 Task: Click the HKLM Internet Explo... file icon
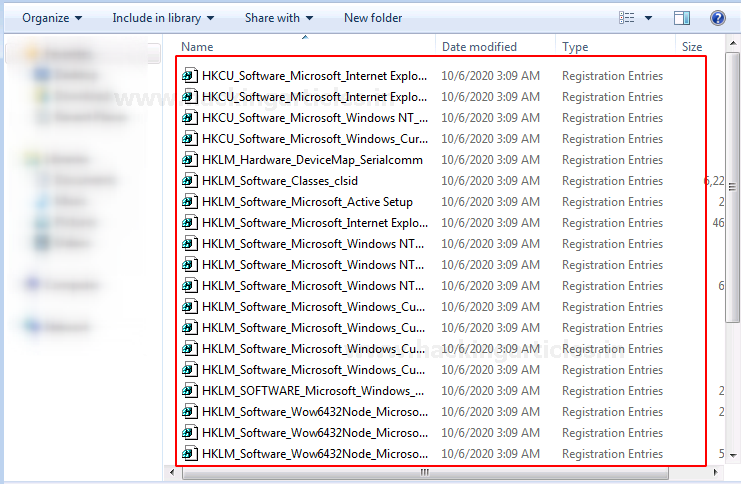point(190,222)
